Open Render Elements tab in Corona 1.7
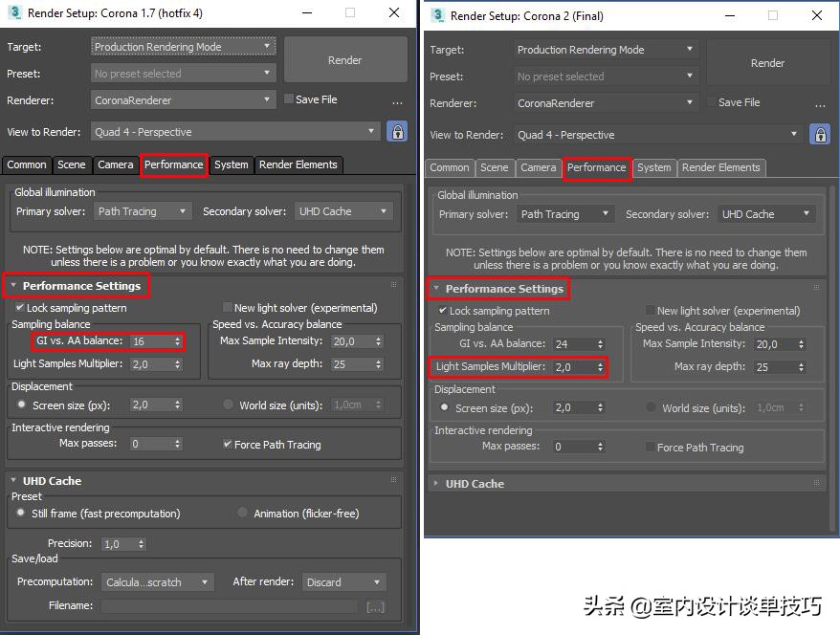The width and height of the screenshot is (840, 635). click(298, 164)
